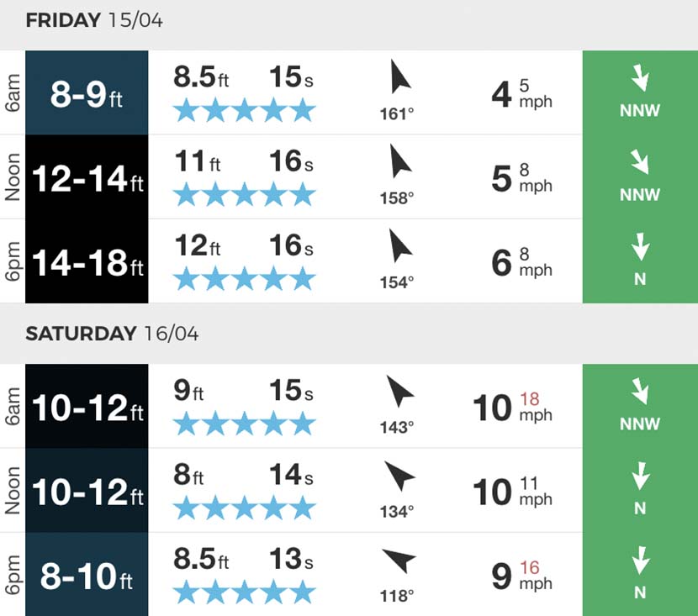698x616 pixels.
Task: Select the 8-9ft surf height cell
Action: click(x=87, y=92)
